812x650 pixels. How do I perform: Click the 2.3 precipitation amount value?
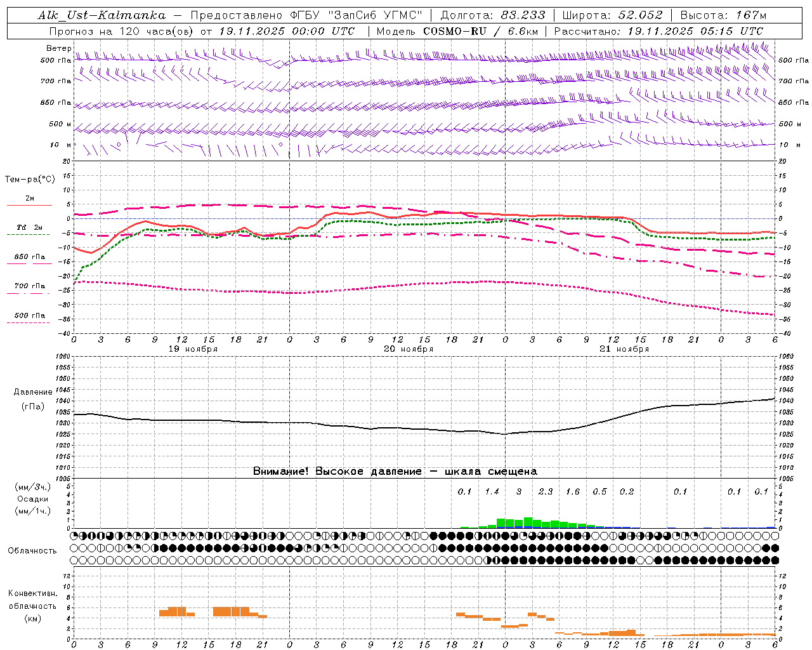[x=546, y=491]
